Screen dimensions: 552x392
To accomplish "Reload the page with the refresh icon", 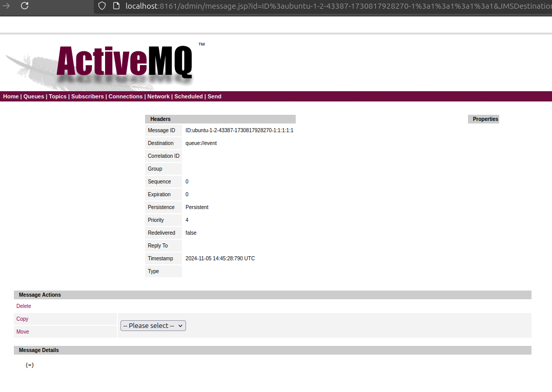I will [25, 6].
